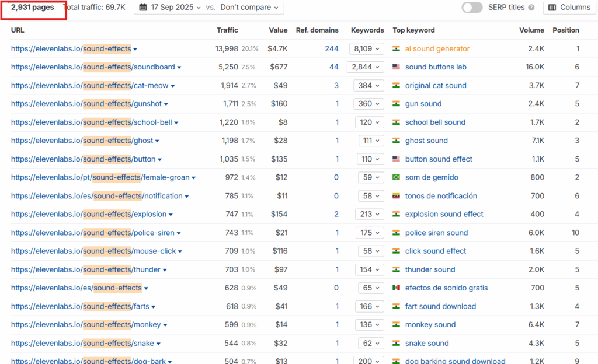Sort by Ref. domains column header
Image resolution: width=598 pixels, height=364 pixels.
[317, 30]
